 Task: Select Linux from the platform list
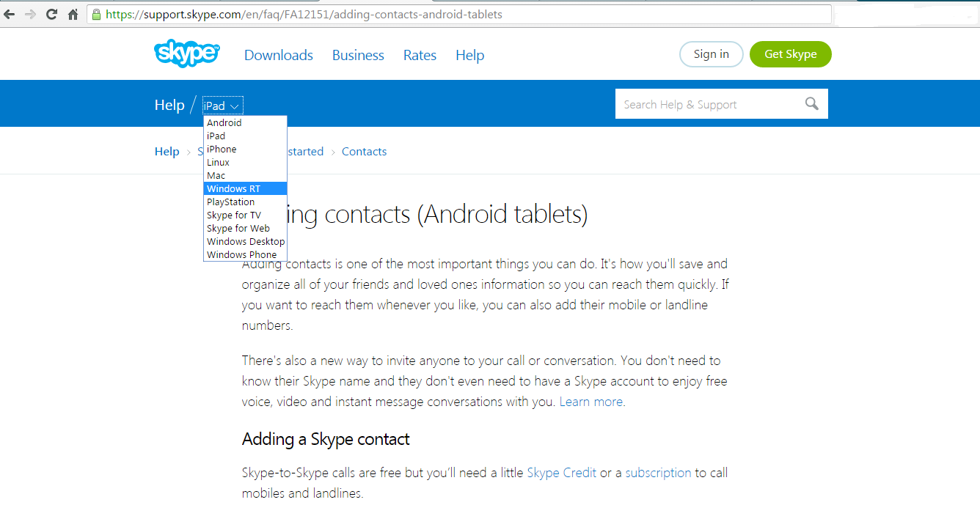click(x=245, y=163)
